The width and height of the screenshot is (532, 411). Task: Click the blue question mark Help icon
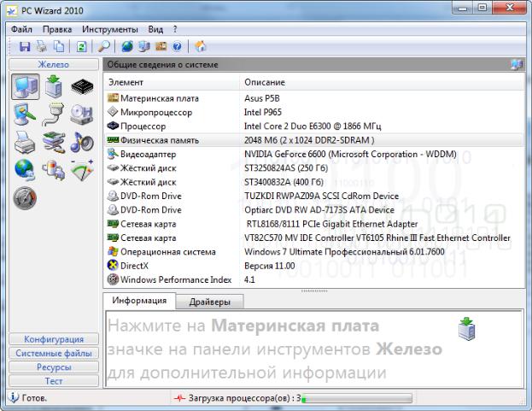pos(177,46)
